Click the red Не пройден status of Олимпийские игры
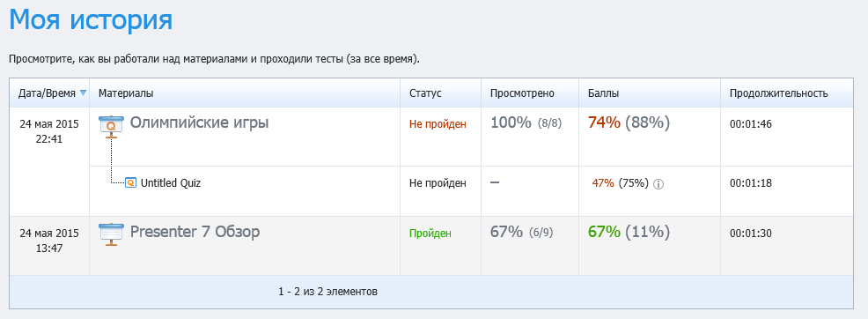Viewport: 868px width, 319px height. coord(438,124)
